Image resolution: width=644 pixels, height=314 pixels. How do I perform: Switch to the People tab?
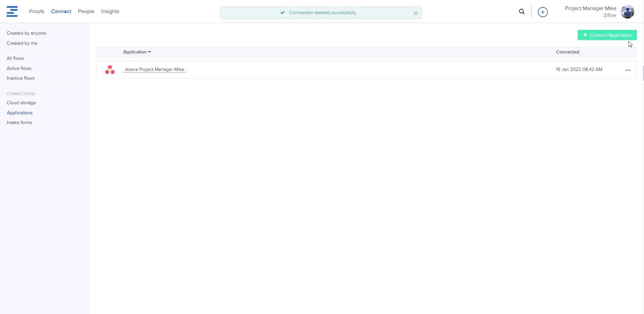click(x=86, y=11)
